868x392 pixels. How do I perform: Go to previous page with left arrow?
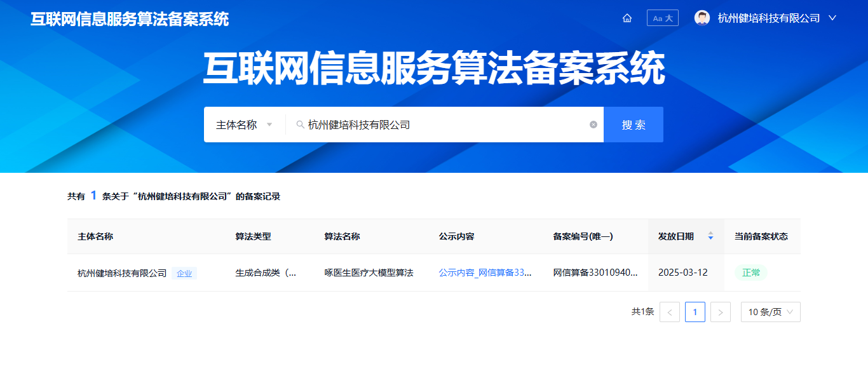pyautogui.click(x=670, y=312)
